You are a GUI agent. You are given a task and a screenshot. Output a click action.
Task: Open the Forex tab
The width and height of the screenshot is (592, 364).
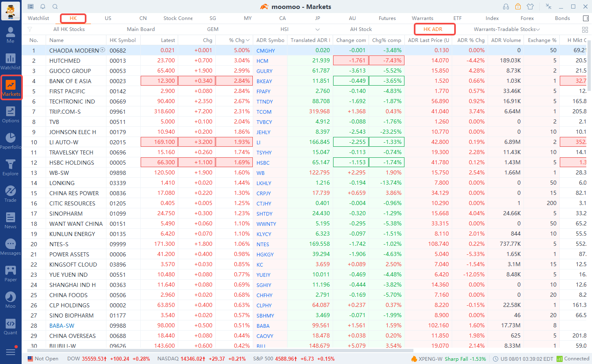pyautogui.click(x=527, y=18)
